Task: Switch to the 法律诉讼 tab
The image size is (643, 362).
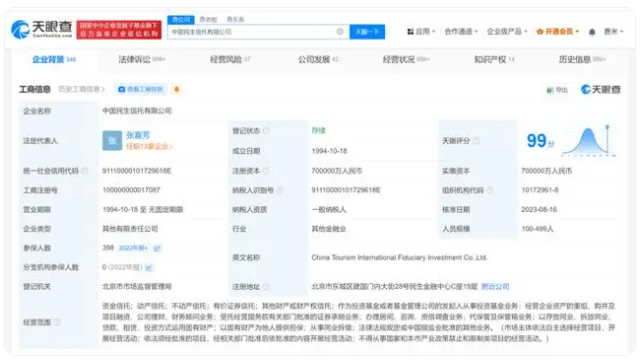Action: tap(141, 59)
